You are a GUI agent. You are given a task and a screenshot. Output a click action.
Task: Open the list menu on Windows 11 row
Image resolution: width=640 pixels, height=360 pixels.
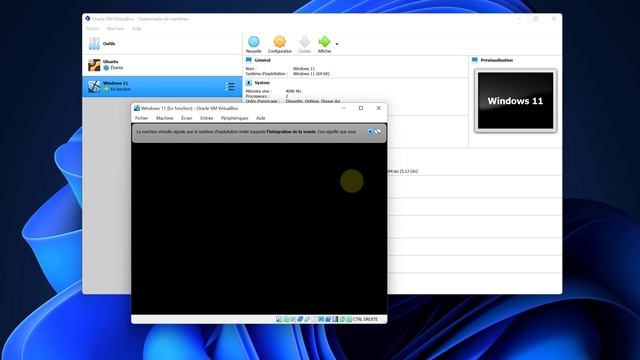(230, 86)
